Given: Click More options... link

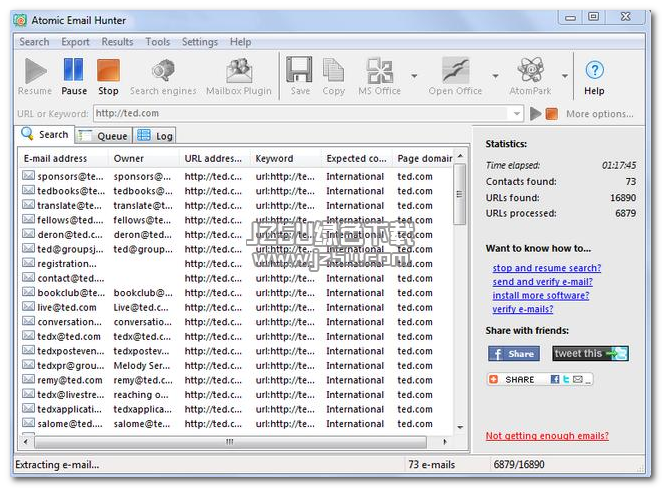Looking at the screenshot, I should pyautogui.click(x=600, y=114).
